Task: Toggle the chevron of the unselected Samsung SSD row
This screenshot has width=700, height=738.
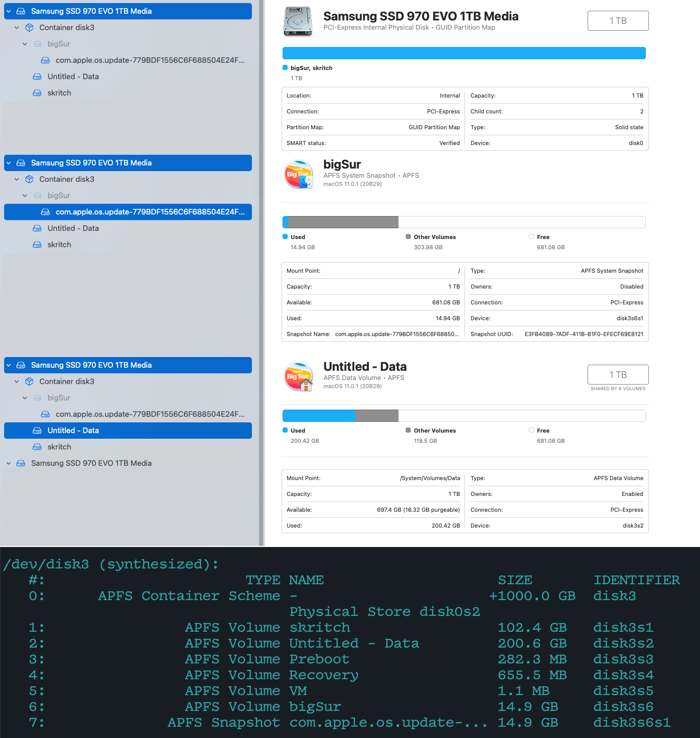Action: [x=9, y=463]
